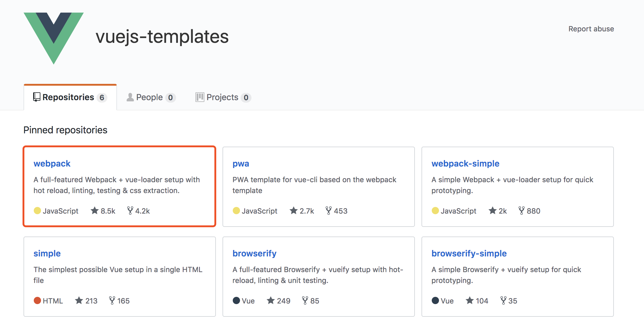Open the webpack repository link

click(x=52, y=164)
